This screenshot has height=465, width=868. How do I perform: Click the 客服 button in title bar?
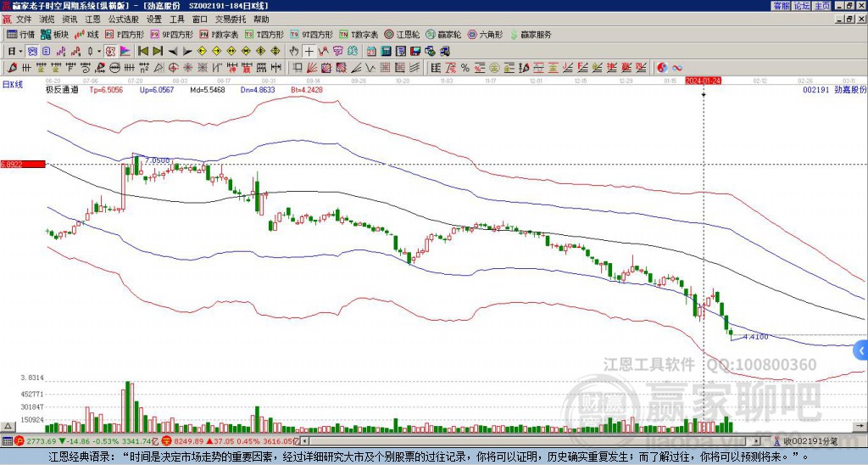781,6
